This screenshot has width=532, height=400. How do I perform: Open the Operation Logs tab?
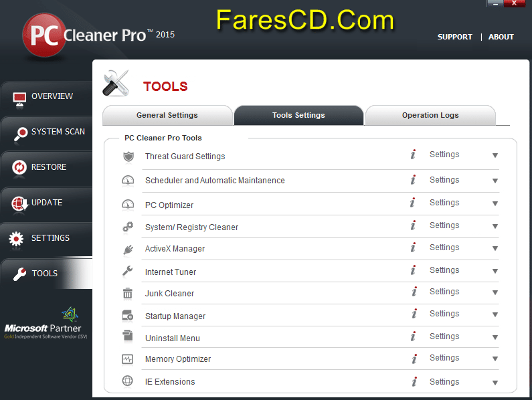(430, 115)
